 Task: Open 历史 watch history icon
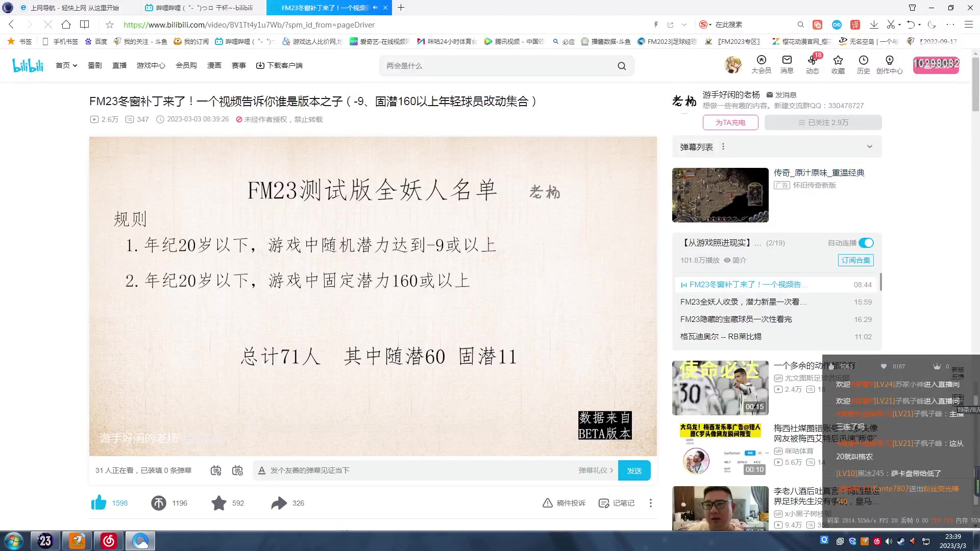[863, 65]
